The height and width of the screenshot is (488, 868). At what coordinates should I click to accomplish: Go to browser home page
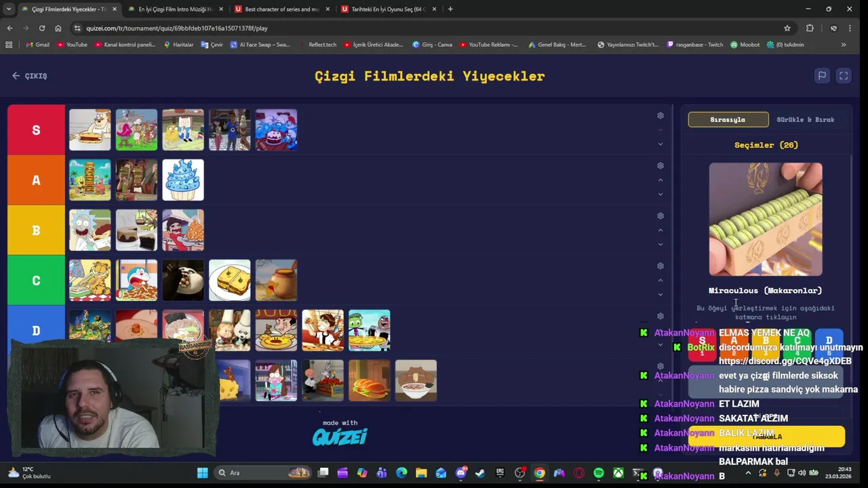tap(58, 28)
